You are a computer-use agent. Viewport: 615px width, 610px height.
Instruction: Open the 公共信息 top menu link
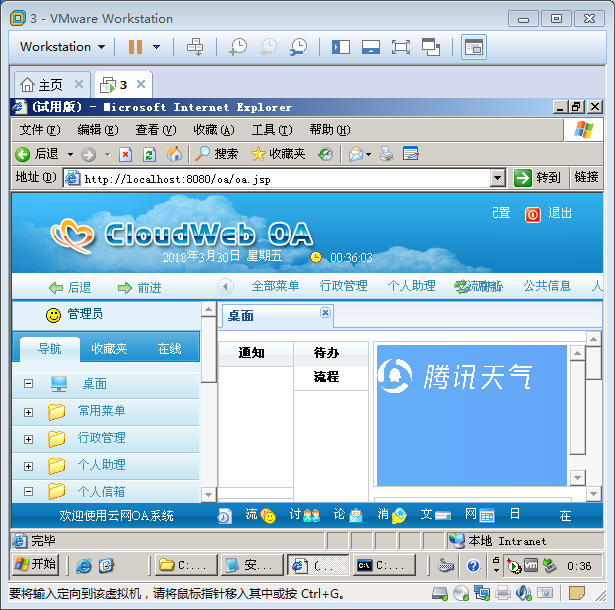coord(547,286)
